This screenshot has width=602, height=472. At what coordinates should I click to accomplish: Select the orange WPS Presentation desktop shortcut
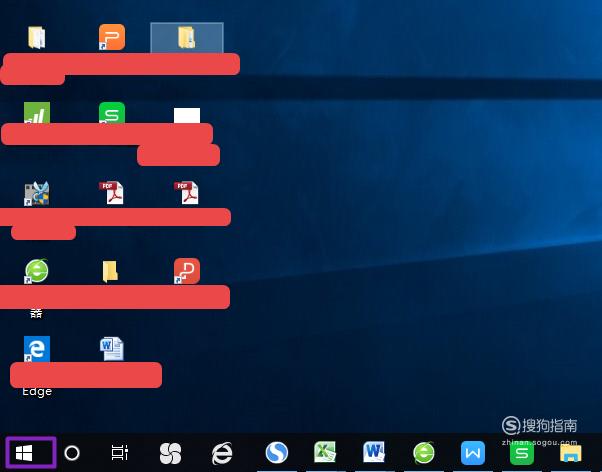[112, 37]
